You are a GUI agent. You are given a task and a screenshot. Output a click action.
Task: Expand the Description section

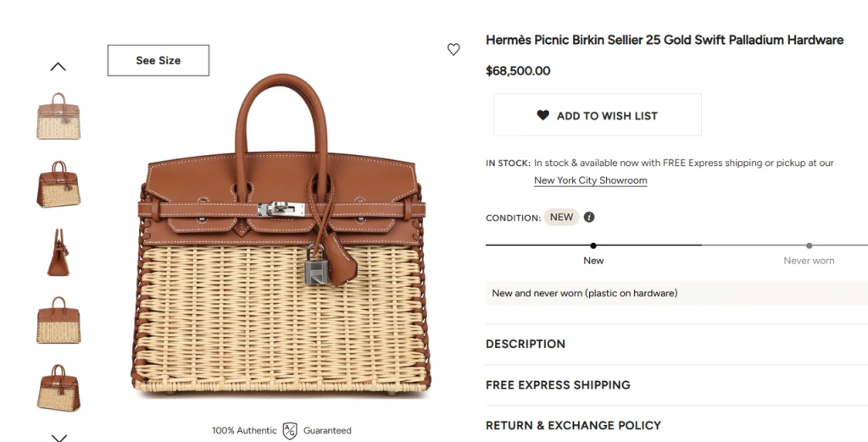(x=526, y=344)
